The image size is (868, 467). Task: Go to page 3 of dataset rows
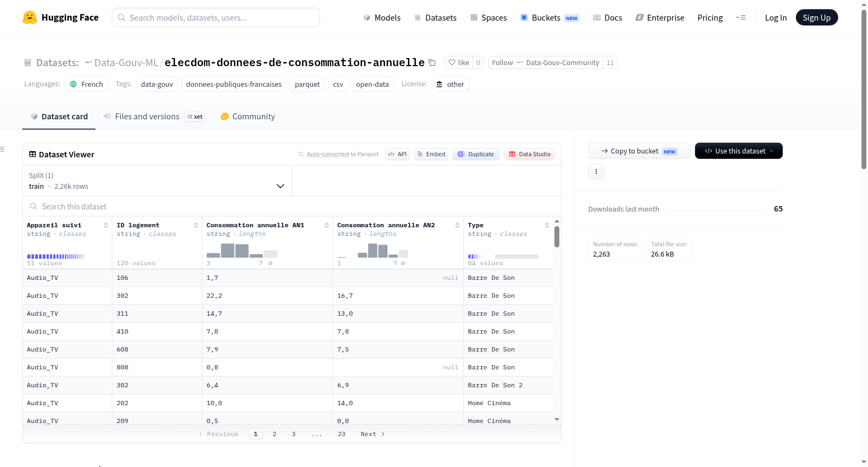(293, 434)
